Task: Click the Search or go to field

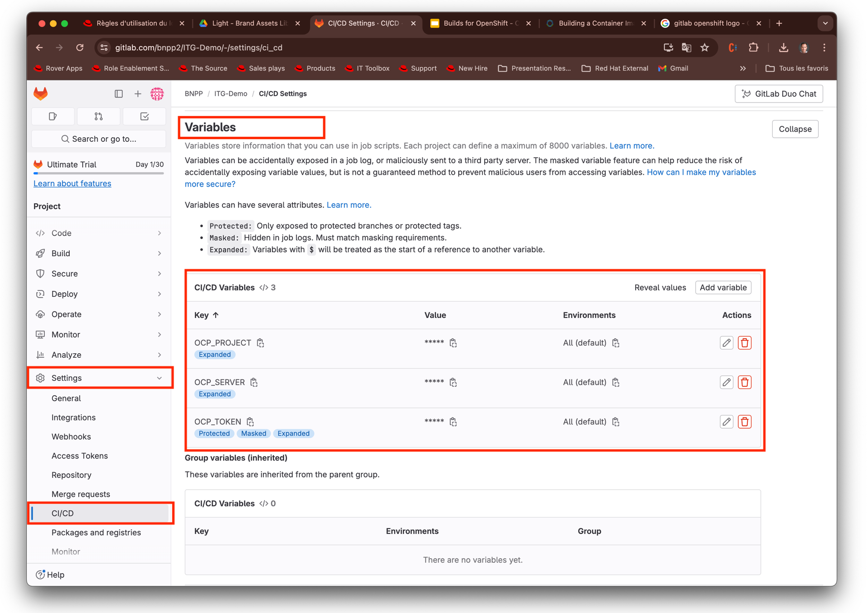Action: click(99, 139)
